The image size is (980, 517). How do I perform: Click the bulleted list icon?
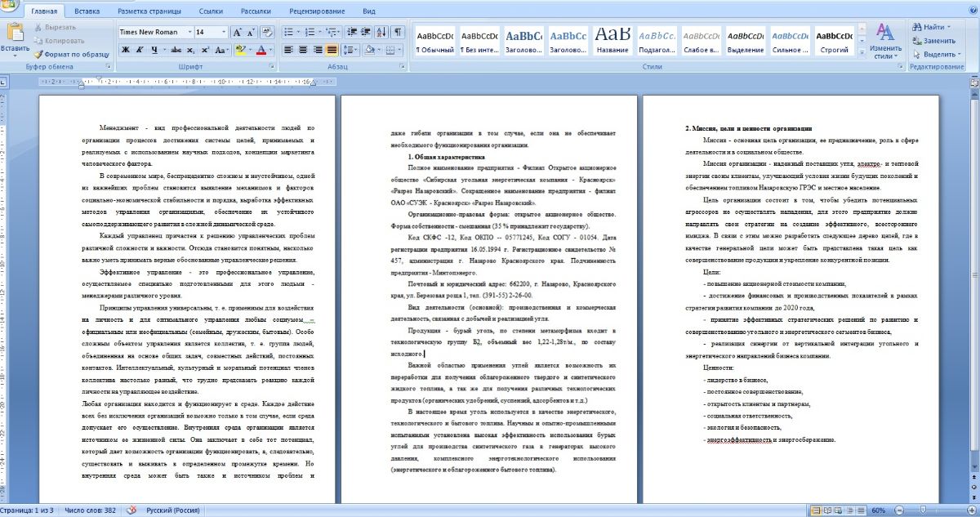pyautogui.click(x=290, y=32)
